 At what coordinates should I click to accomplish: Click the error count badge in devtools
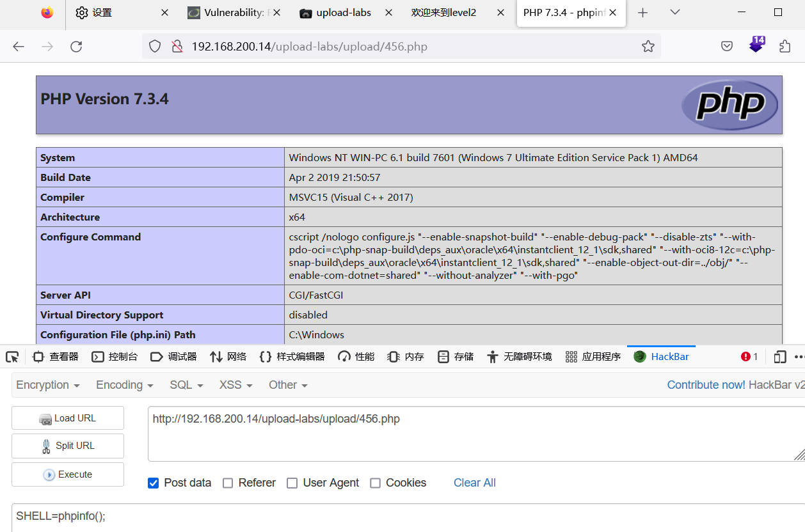pyautogui.click(x=749, y=357)
